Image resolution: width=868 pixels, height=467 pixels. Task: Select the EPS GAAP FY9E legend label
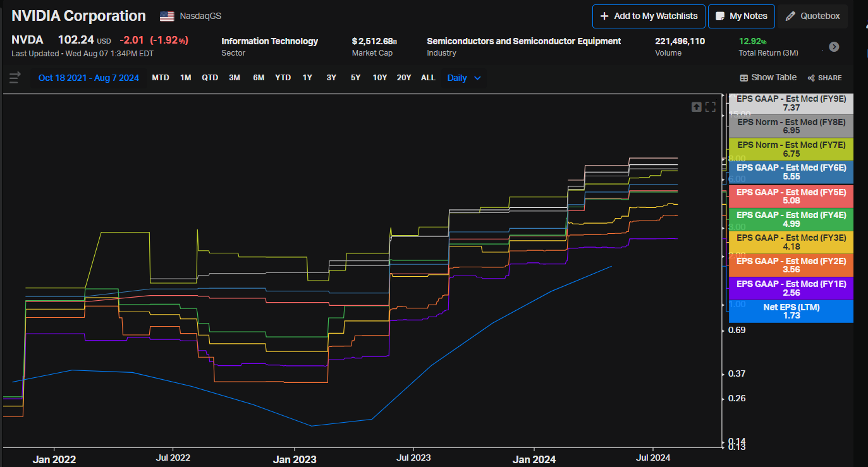point(791,103)
